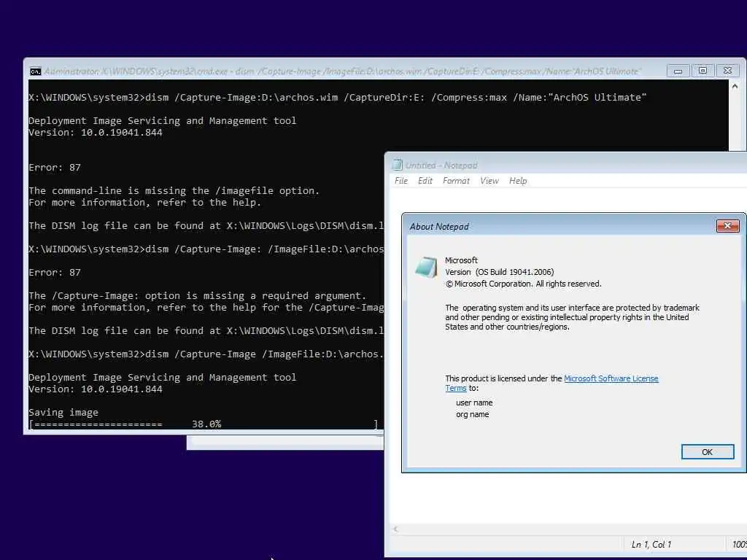The width and height of the screenshot is (747, 560).
Task: Open the File menu in Notepad
Action: [x=401, y=181]
